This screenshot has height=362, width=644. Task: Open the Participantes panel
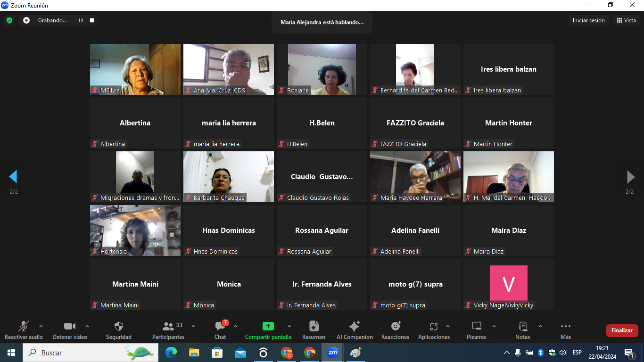pos(168,330)
